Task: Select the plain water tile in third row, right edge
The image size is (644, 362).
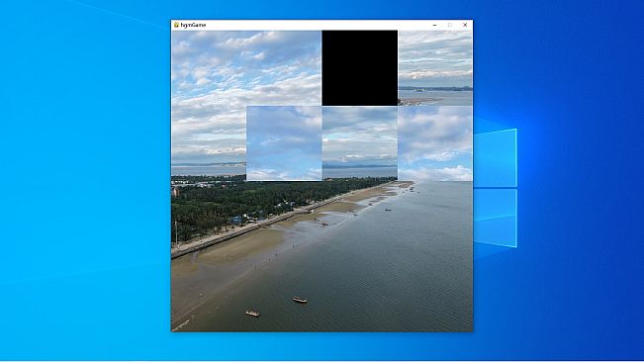Action: point(435,219)
